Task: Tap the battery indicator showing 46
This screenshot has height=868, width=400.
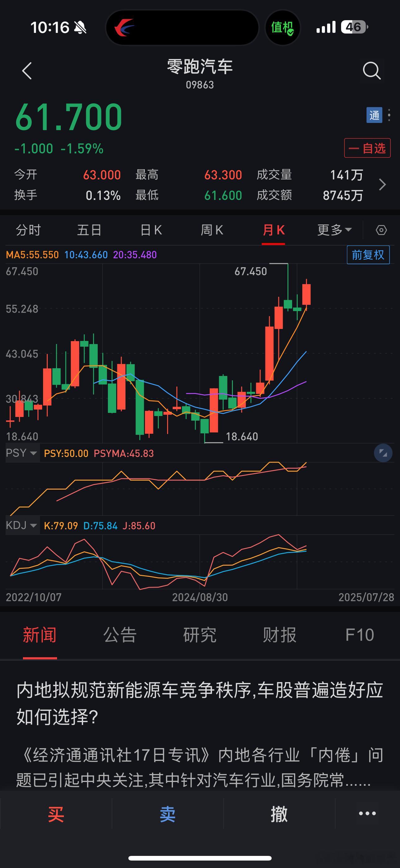Action: coord(354,27)
